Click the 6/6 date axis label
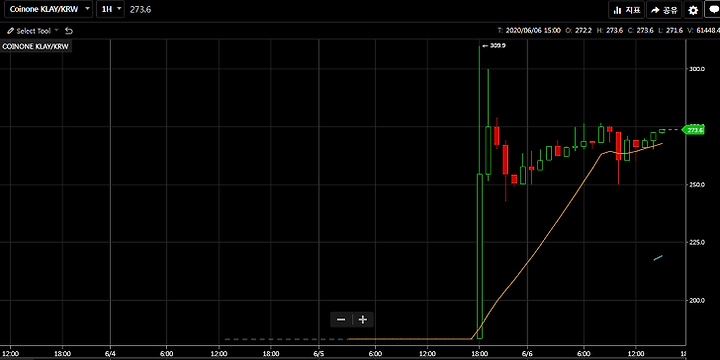 [527, 354]
